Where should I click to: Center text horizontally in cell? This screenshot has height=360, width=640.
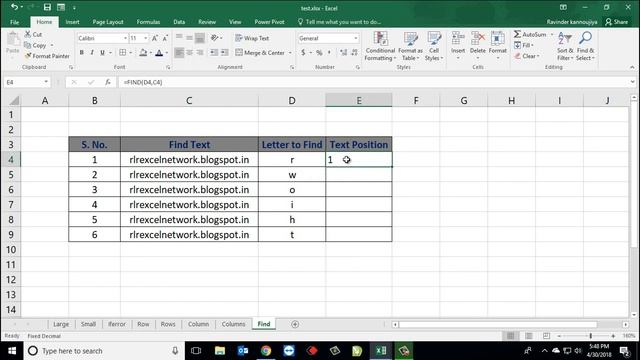[189, 53]
